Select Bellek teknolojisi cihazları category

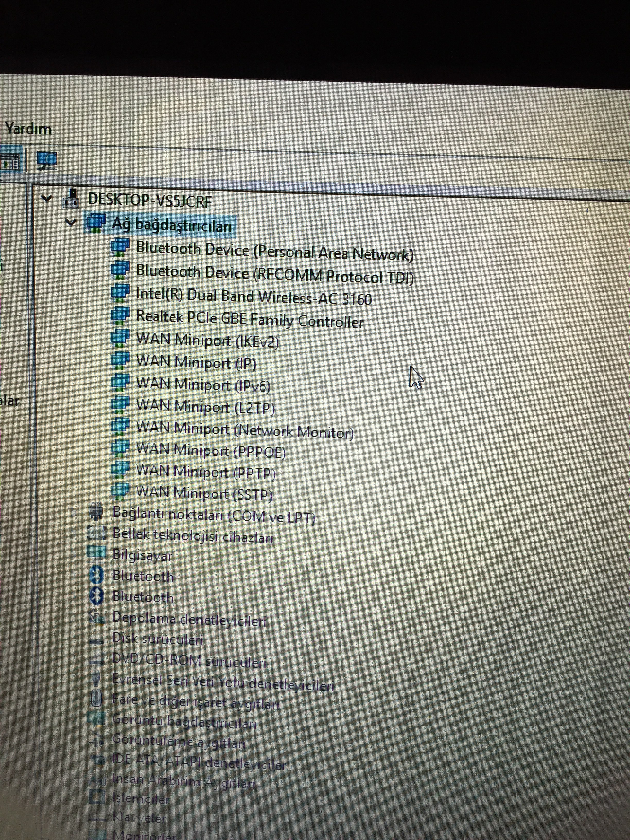point(192,536)
